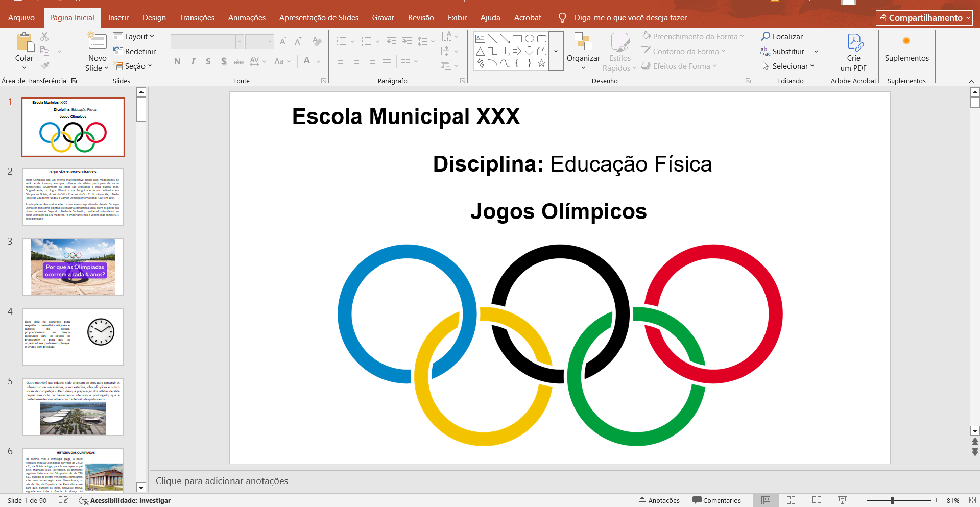980x507 pixels.
Task: Toggle right text alignment
Action: tap(372, 61)
